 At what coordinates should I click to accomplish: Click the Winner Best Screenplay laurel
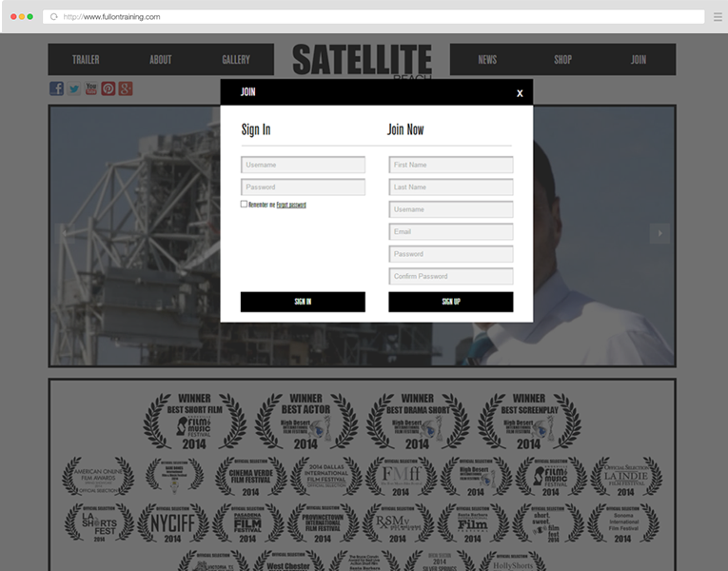click(x=529, y=421)
